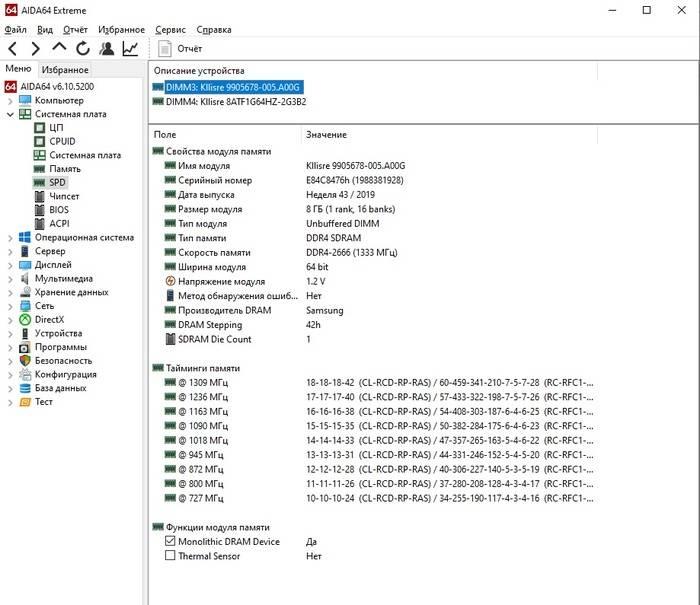Viewport: 700px width, 605px height.
Task: Expand the Дисплей tree node
Action: [10, 265]
